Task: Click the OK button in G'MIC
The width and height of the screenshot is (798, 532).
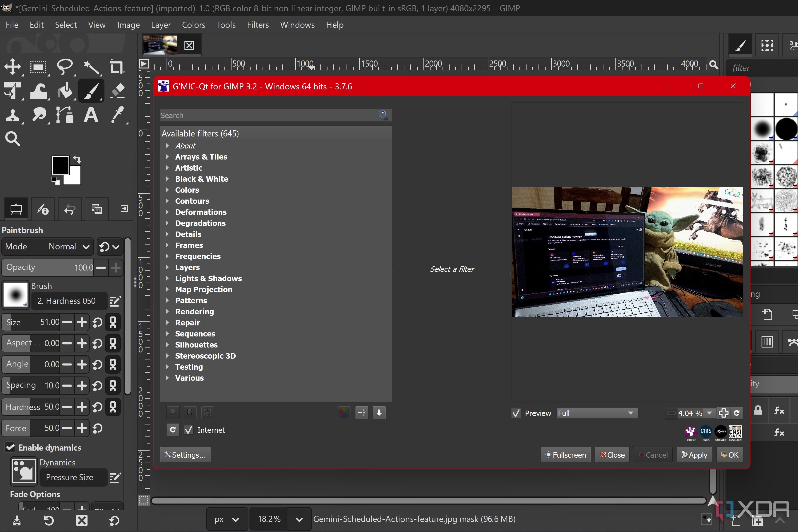Action: click(x=730, y=455)
